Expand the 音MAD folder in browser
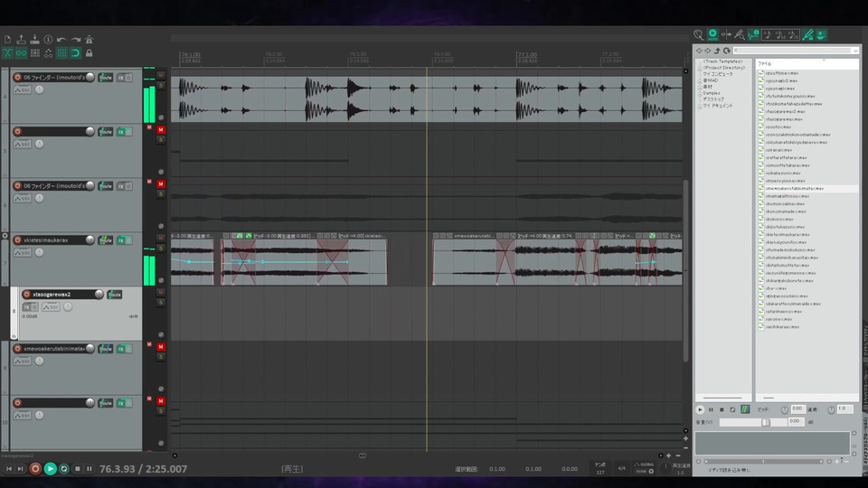 [698, 80]
